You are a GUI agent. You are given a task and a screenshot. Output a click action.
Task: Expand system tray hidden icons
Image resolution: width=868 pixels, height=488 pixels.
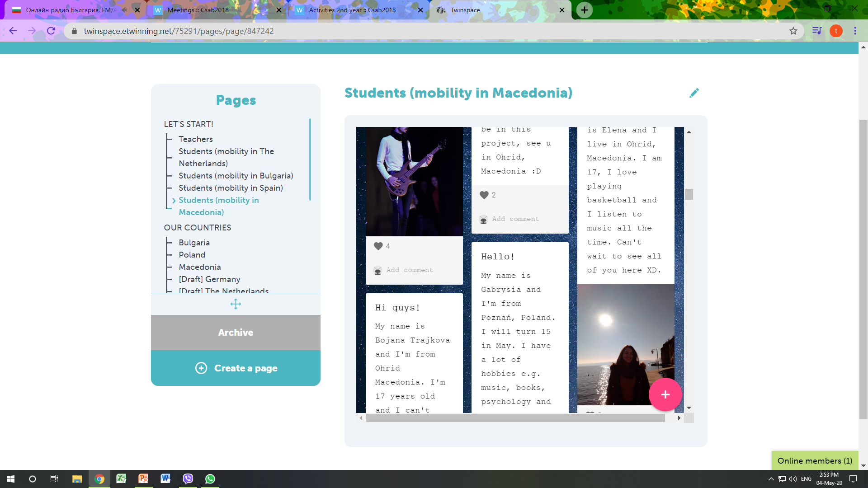[771, 479]
